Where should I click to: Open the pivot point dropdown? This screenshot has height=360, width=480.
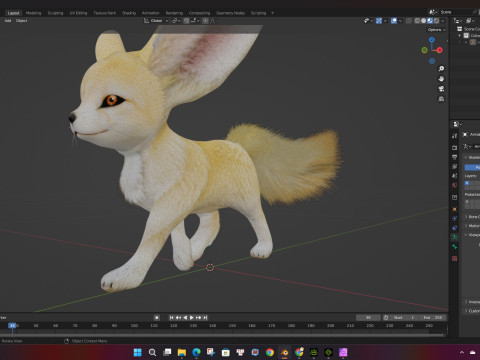point(176,21)
